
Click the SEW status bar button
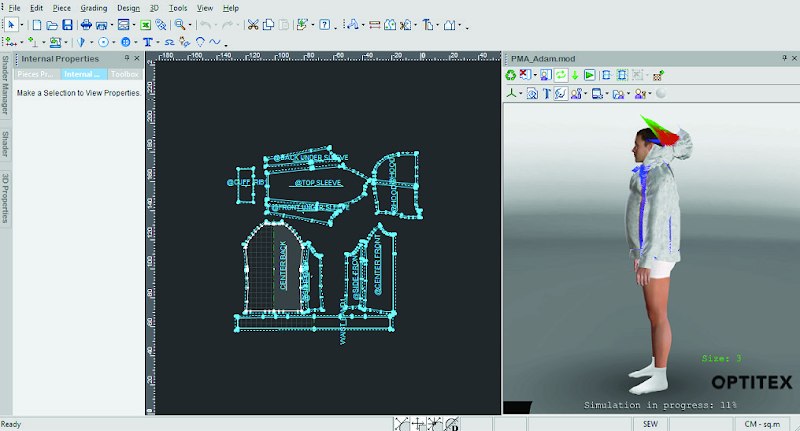650,424
